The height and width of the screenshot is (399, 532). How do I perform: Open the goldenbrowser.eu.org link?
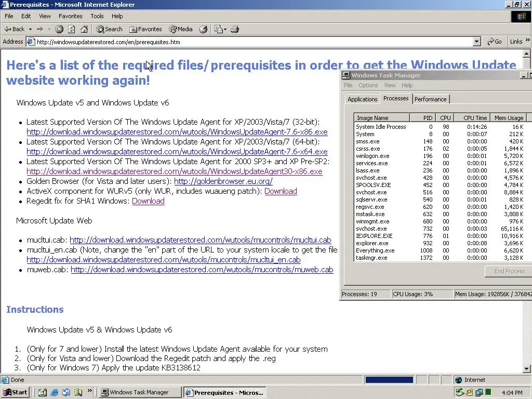(223, 181)
